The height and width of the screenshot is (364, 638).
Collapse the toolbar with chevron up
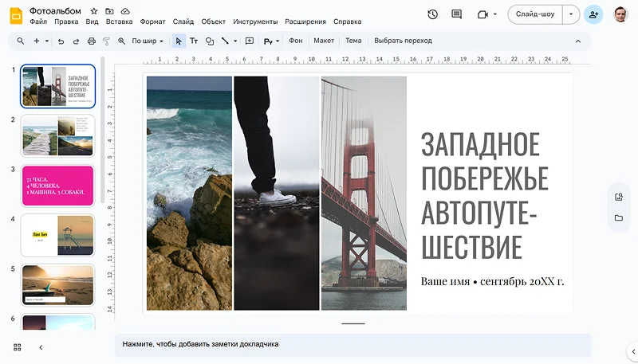point(577,41)
